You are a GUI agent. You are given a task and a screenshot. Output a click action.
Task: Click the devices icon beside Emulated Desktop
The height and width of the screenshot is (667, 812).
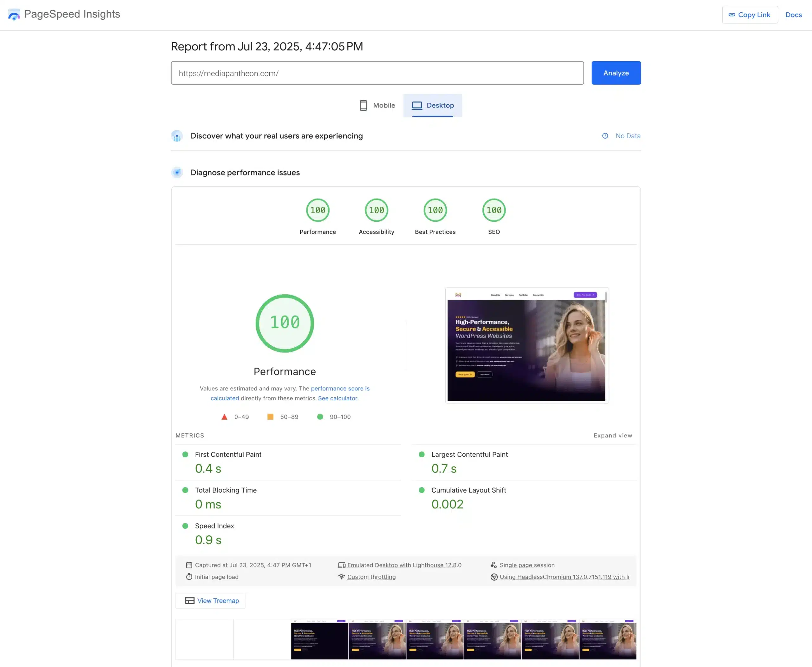point(342,565)
